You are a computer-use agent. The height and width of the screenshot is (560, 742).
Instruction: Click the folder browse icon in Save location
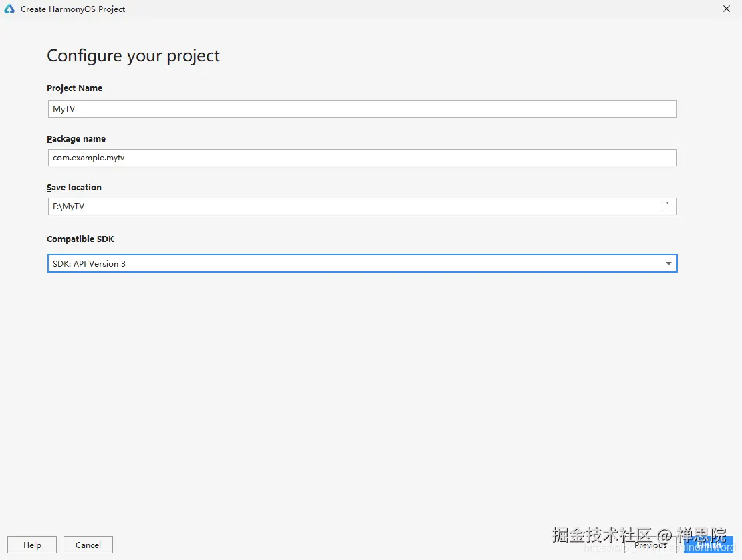pyautogui.click(x=666, y=206)
